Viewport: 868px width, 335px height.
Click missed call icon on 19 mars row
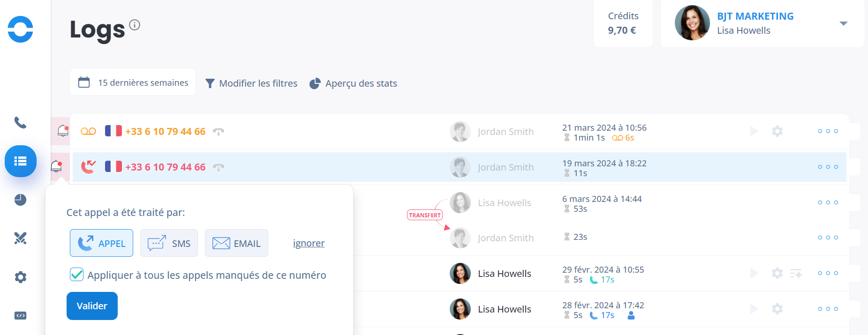88,166
